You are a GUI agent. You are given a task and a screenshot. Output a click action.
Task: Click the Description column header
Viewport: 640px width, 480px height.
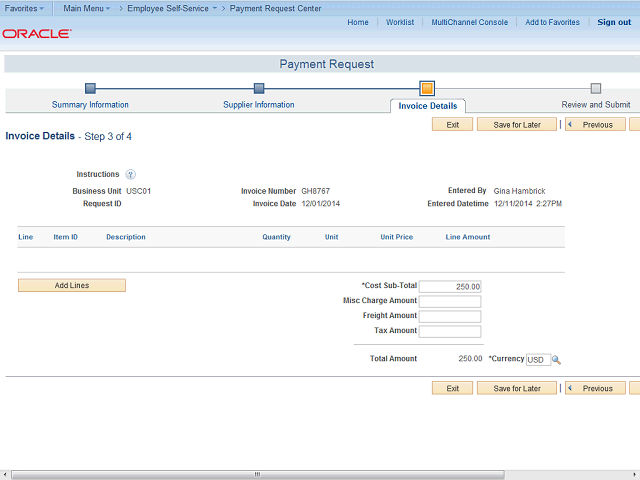coord(126,237)
